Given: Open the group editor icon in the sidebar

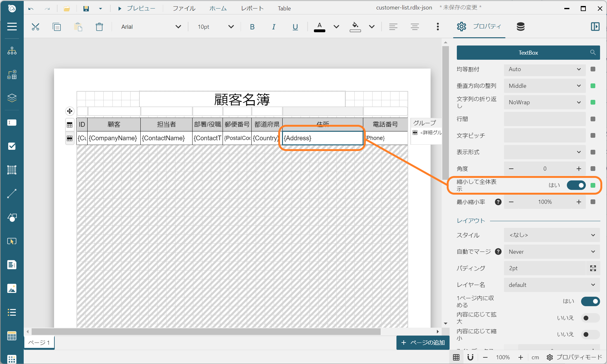Looking at the screenshot, I should point(12,75).
